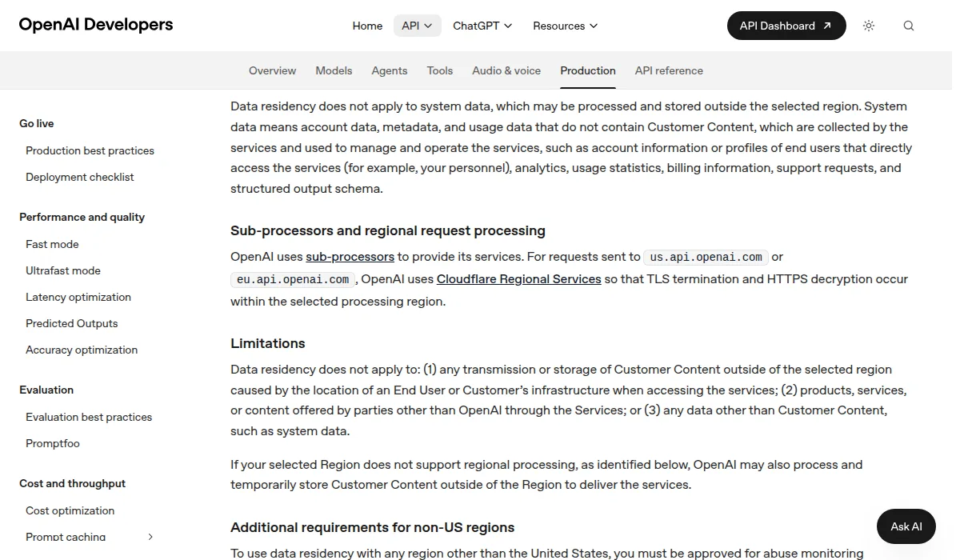The height and width of the screenshot is (560, 960).
Task: Open Latency optimization sidebar page
Action: click(78, 297)
